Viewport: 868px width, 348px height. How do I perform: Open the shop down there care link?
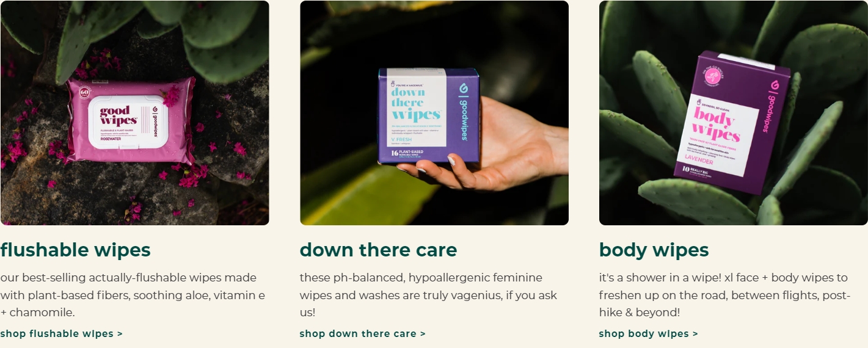[x=362, y=333]
